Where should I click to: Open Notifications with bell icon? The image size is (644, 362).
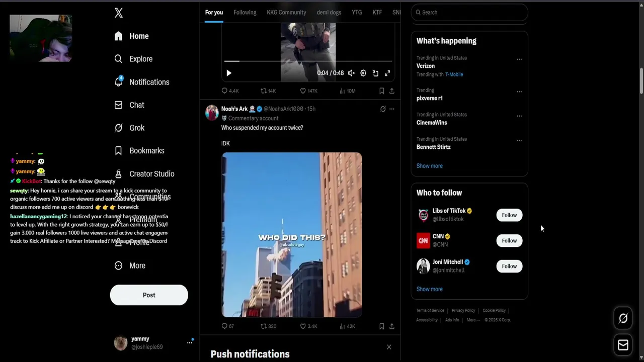(x=142, y=82)
